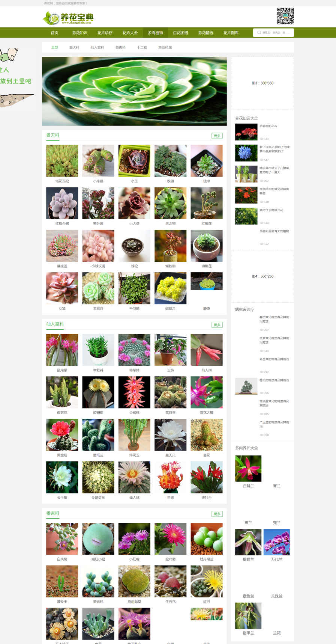336x644 pixels.
Task: Switch to the 景天科 category tab
Action: [74, 47]
